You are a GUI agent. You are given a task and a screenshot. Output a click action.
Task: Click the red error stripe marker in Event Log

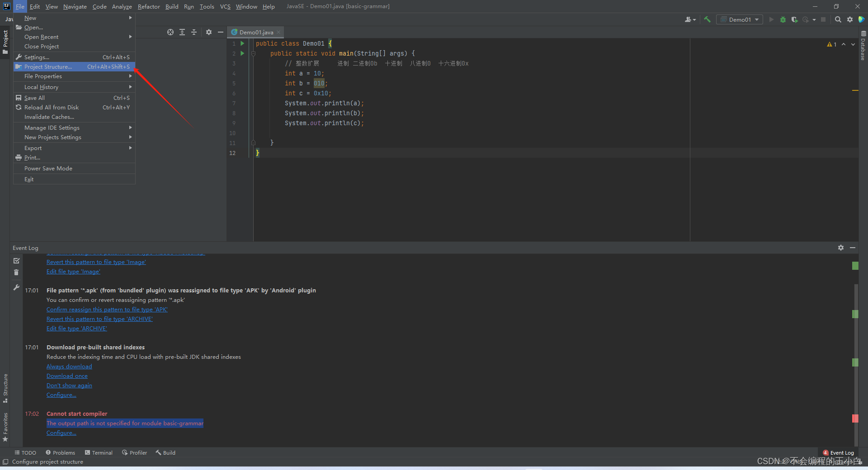[855, 418]
